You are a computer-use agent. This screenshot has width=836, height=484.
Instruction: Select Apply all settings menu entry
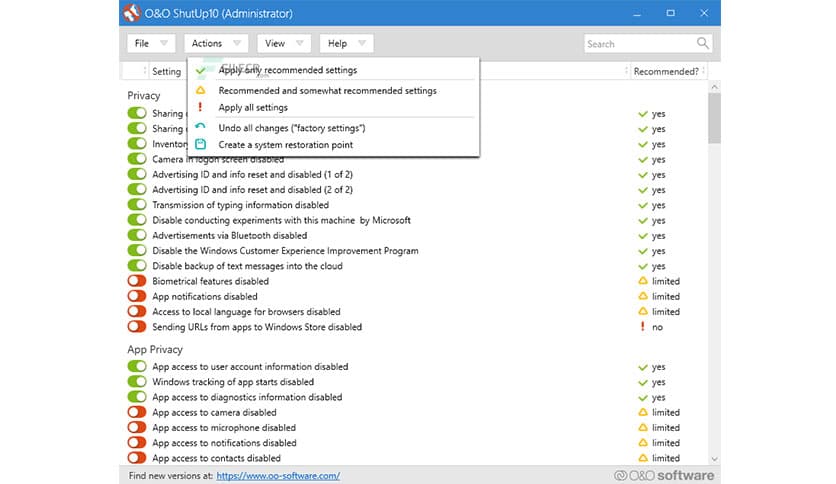253,107
